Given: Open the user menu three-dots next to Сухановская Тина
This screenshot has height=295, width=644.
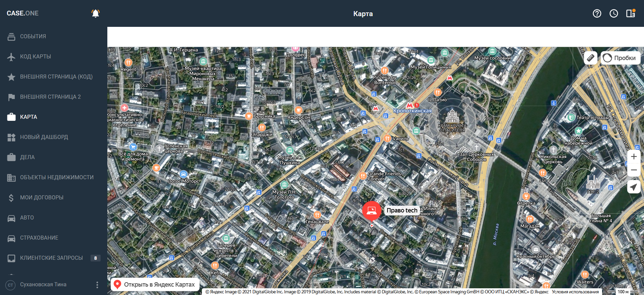Looking at the screenshot, I should pos(97,285).
